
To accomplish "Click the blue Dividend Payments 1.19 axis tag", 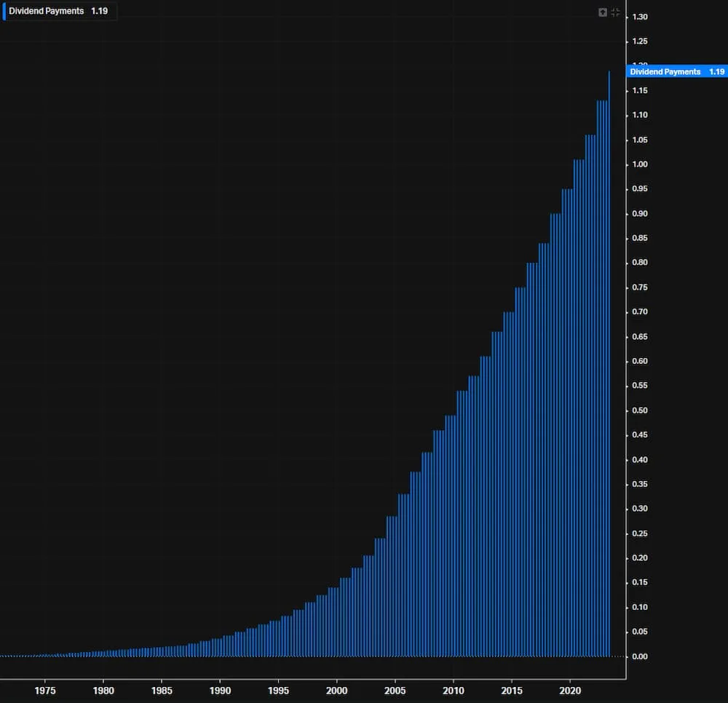I will coord(677,71).
